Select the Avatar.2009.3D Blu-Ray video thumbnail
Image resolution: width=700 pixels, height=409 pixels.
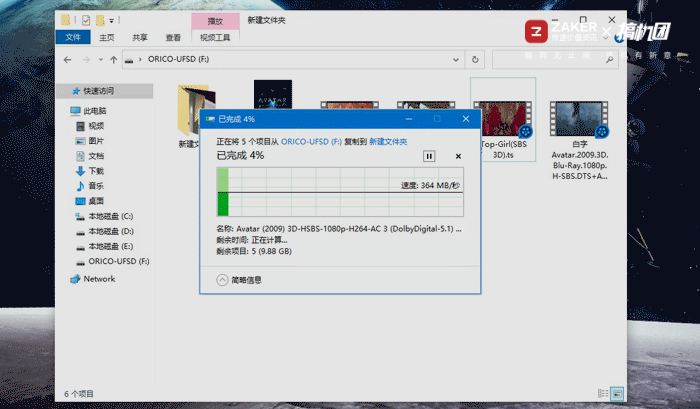579,119
